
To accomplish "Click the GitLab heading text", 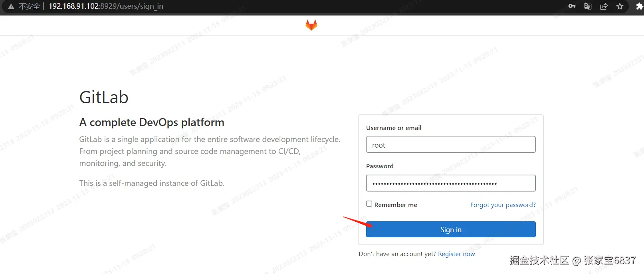I will click(104, 97).
